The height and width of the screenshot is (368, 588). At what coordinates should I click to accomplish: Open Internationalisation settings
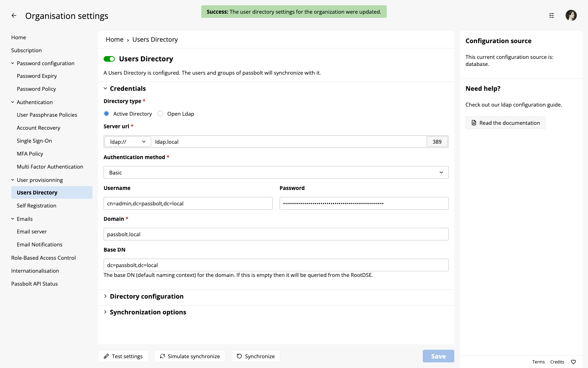(35, 271)
